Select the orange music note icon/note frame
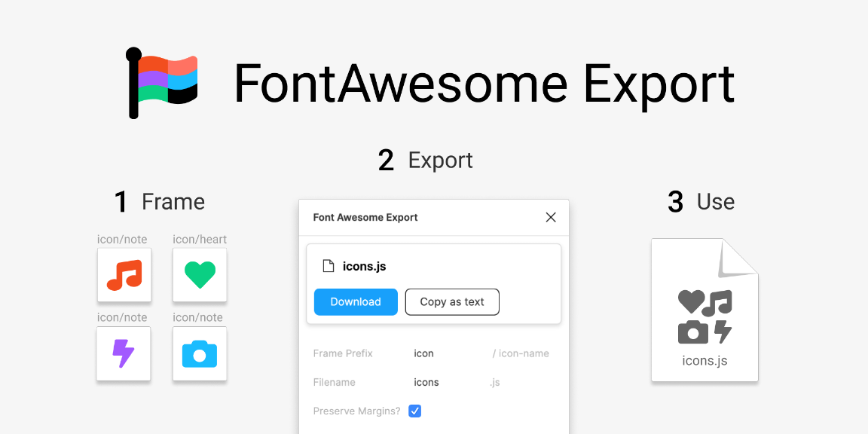The width and height of the screenshot is (868, 434). (124, 275)
